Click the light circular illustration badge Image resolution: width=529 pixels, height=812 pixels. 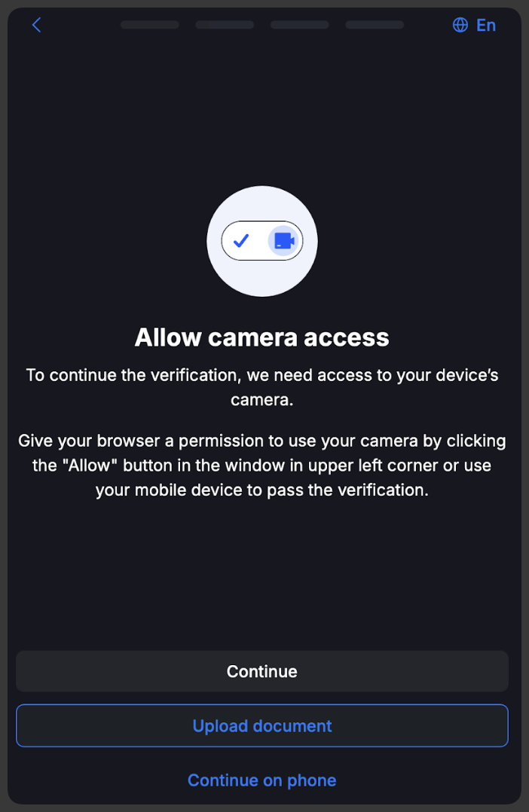(x=262, y=241)
